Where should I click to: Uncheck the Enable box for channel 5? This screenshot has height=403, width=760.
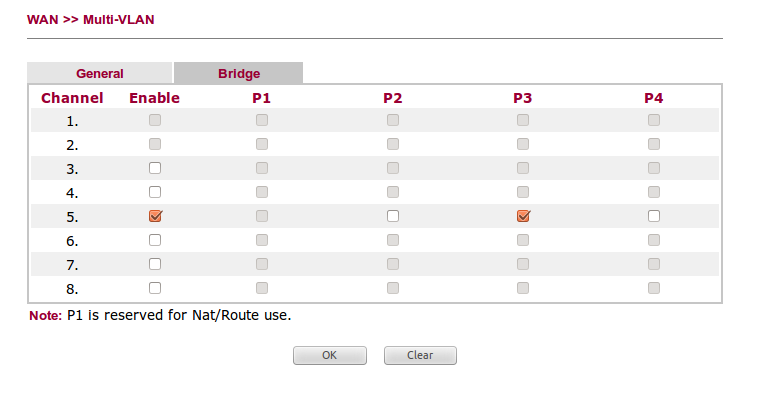154,216
